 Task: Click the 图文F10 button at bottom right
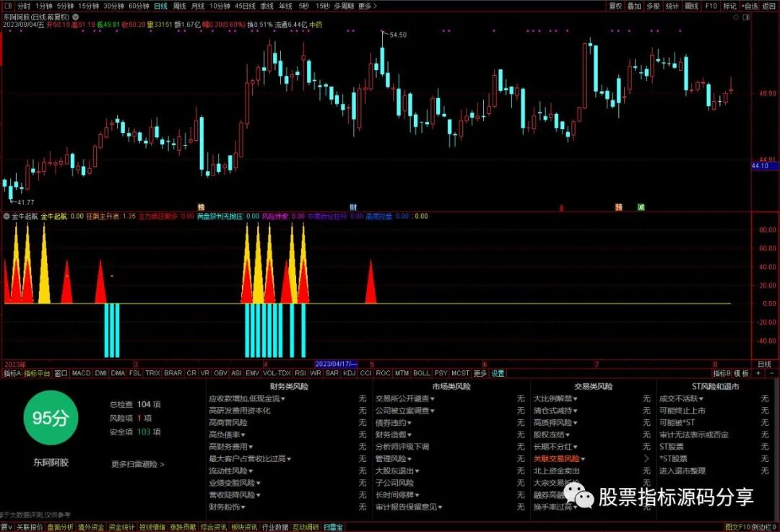click(x=737, y=527)
